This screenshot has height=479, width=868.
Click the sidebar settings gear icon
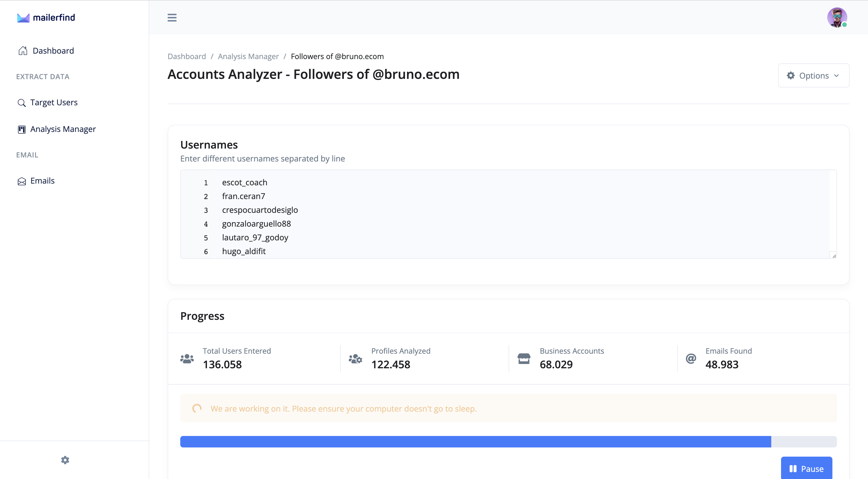click(x=65, y=460)
